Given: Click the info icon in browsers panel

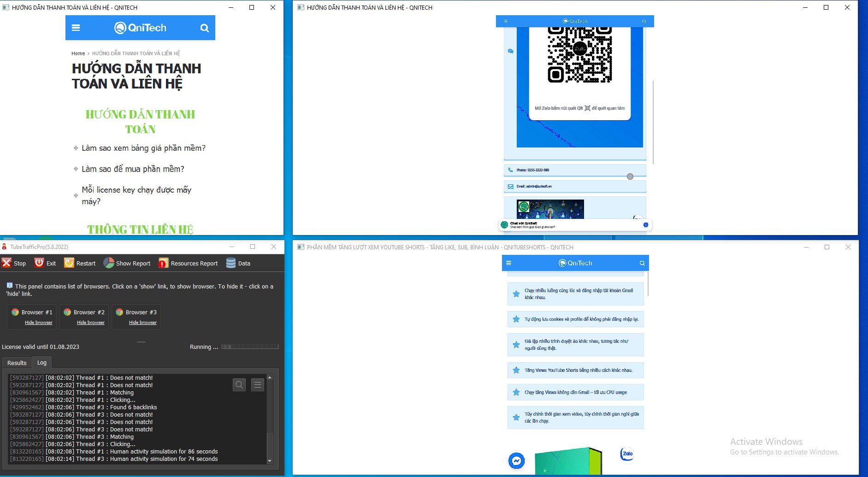Looking at the screenshot, I should click(x=9, y=285).
